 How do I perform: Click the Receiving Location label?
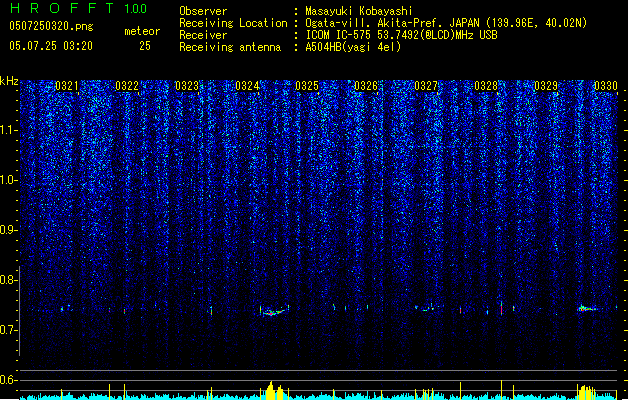pos(233,23)
